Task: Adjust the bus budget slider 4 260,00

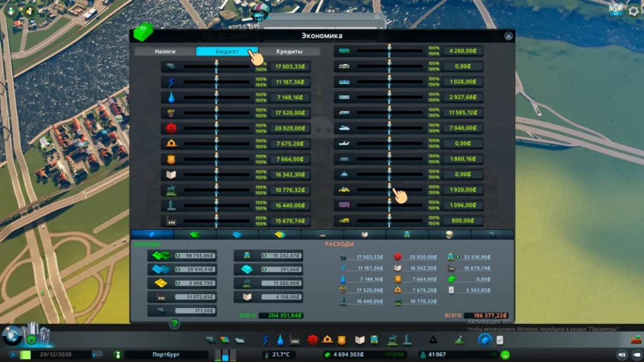Action: tap(389, 51)
